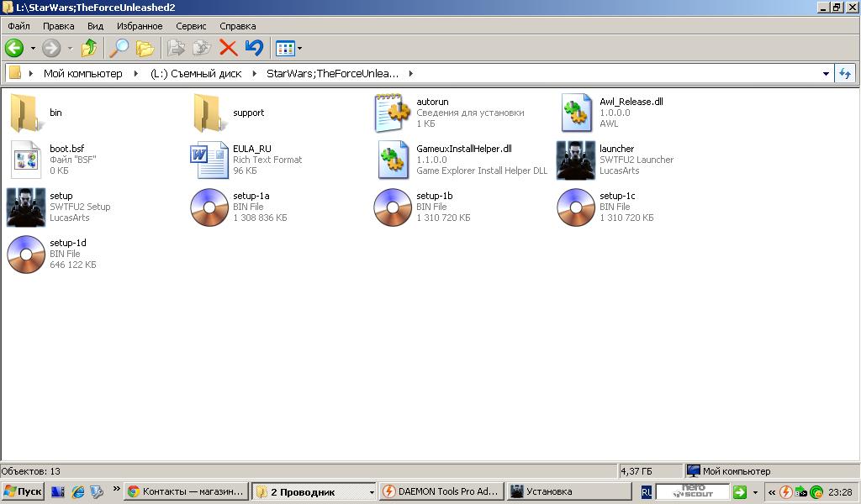Expand the Back button history dropdown
This screenshot has height=504, width=861.
33,49
